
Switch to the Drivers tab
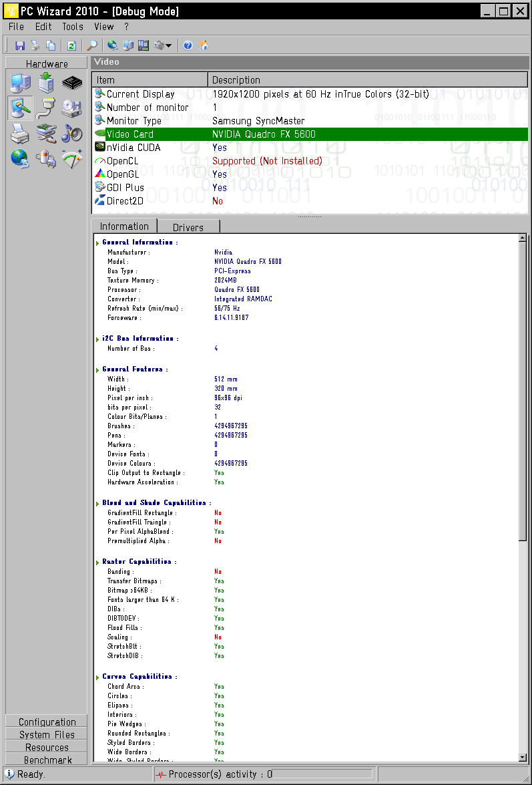pos(188,227)
